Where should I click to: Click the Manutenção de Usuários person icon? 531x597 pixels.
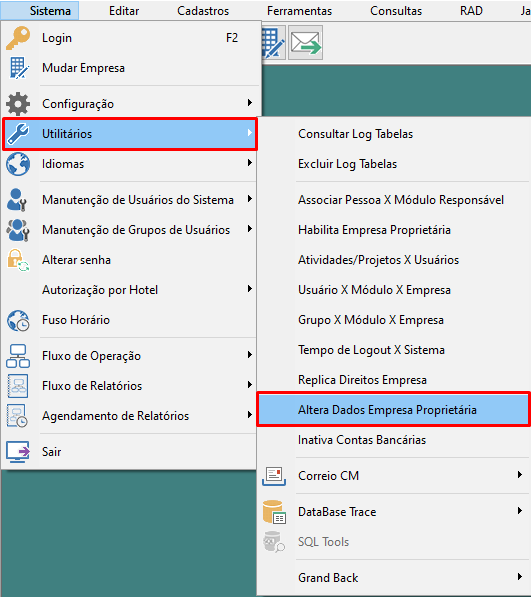[x=16, y=200]
